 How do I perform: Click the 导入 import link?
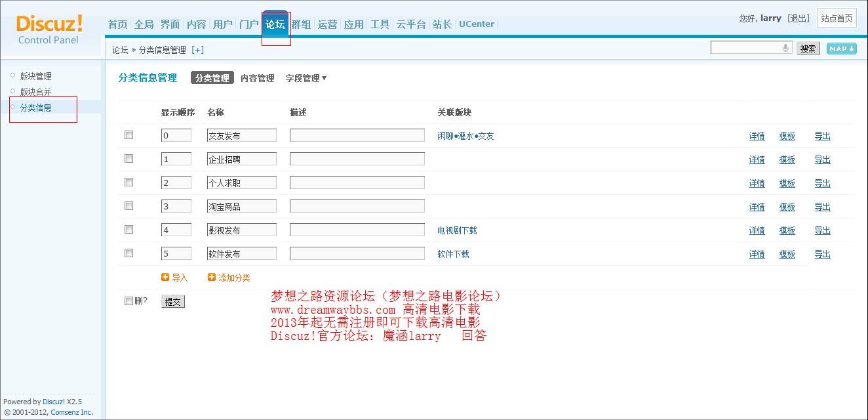180,278
